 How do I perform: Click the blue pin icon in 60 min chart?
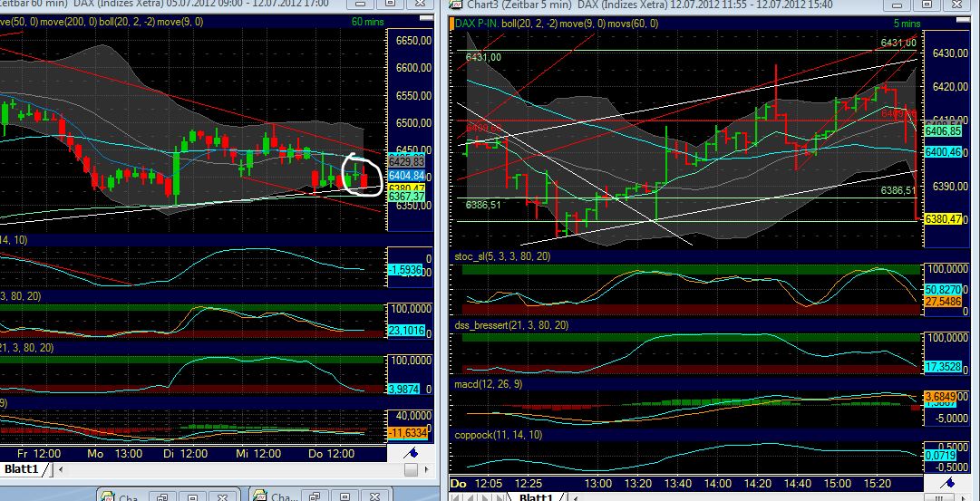[x=412, y=452]
